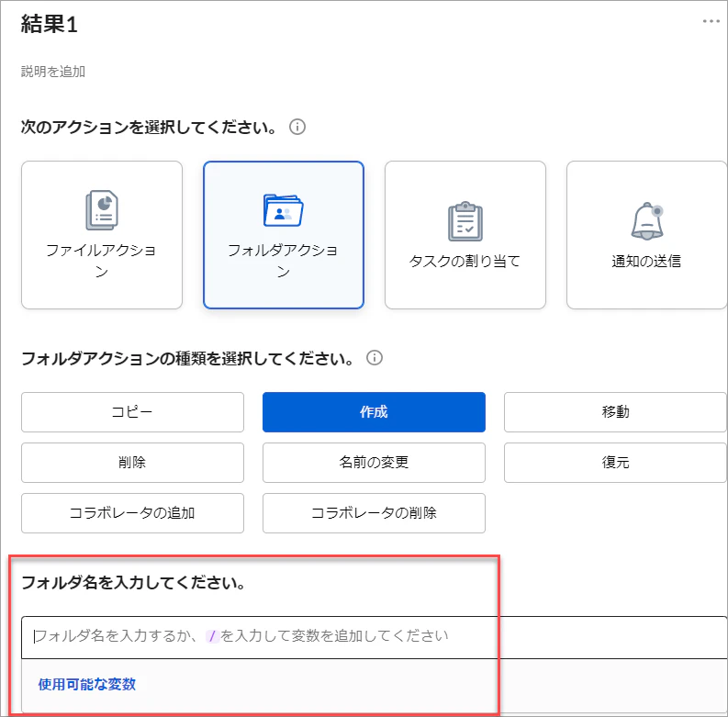This screenshot has width=728, height=717.
Task: Open the three-dots menu for 結果1
Action: pos(711,21)
